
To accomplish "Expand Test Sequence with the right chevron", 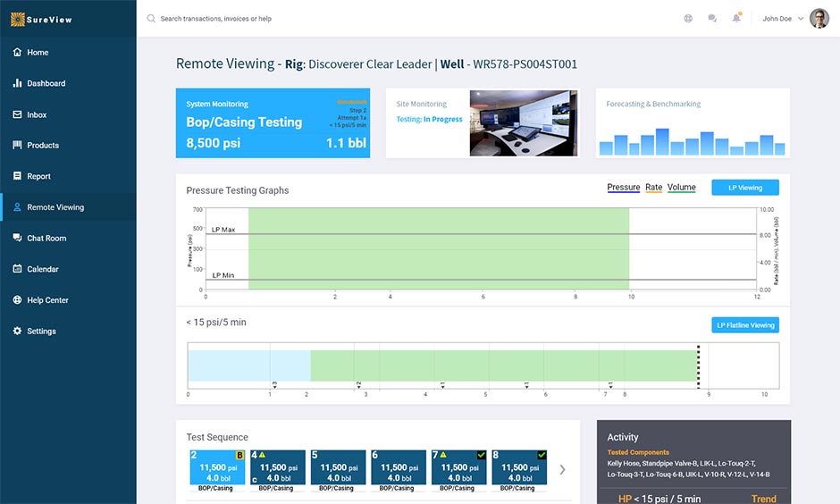I will pyautogui.click(x=562, y=469).
